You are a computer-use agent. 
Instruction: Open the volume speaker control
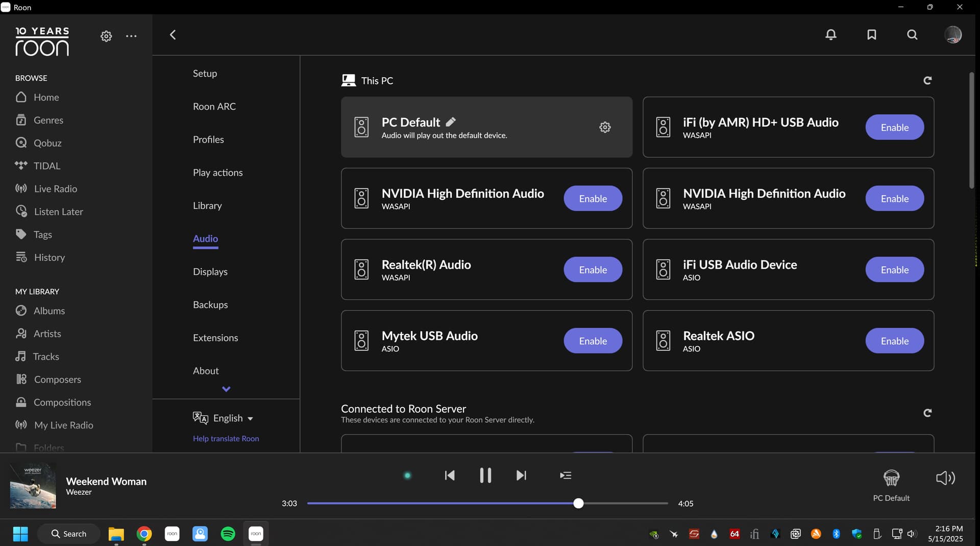tap(945, 478)
